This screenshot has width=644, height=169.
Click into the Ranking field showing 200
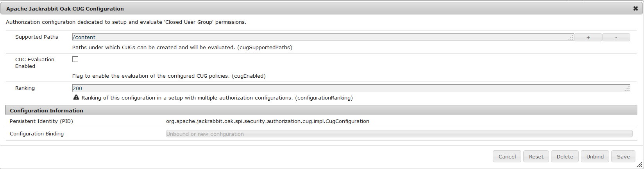(351, 88)
